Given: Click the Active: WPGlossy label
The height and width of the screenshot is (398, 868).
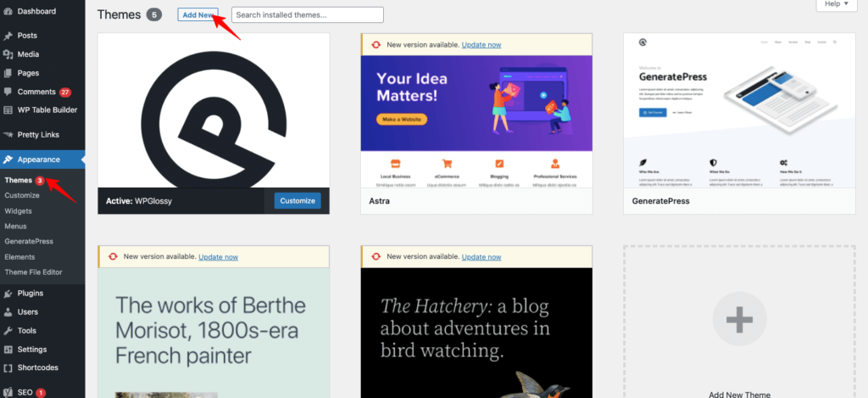Looking at the screenshot, I should (x=139, y=200).
